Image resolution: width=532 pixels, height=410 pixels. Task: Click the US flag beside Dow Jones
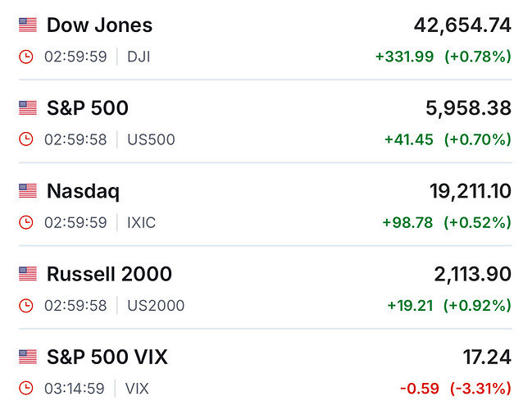28,25
